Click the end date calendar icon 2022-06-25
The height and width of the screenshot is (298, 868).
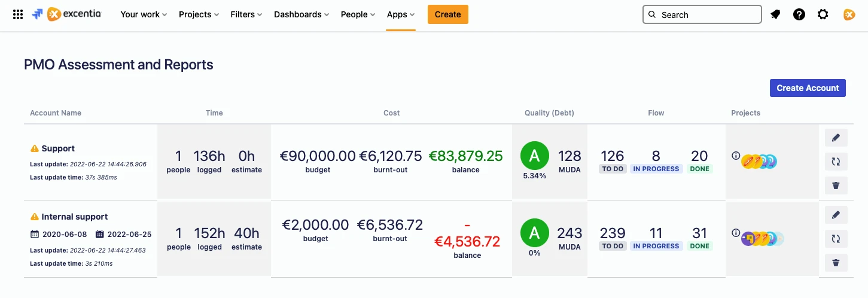(100, 234)
